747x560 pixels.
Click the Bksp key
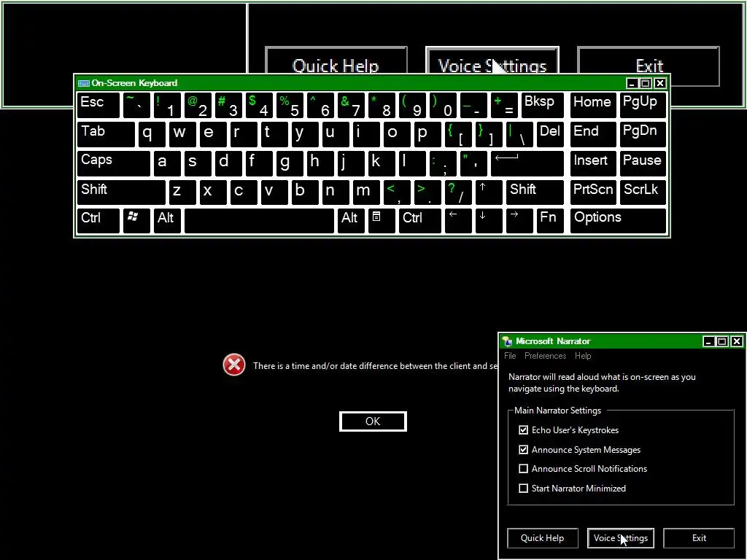click(x=543, y=105)
